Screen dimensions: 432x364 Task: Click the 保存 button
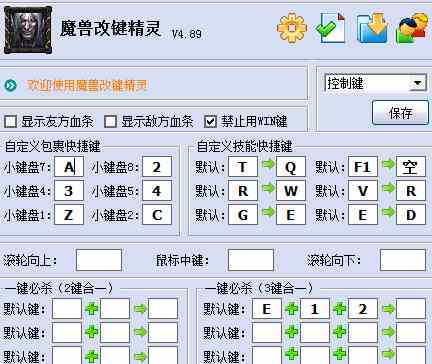tap(400, 113)
